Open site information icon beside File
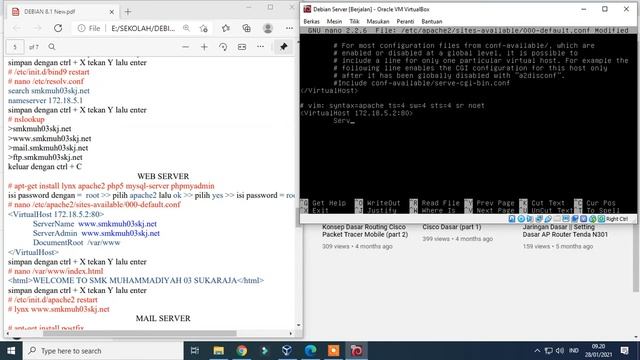The height and width of the screenshot is (360, 640). click(81, 28)
